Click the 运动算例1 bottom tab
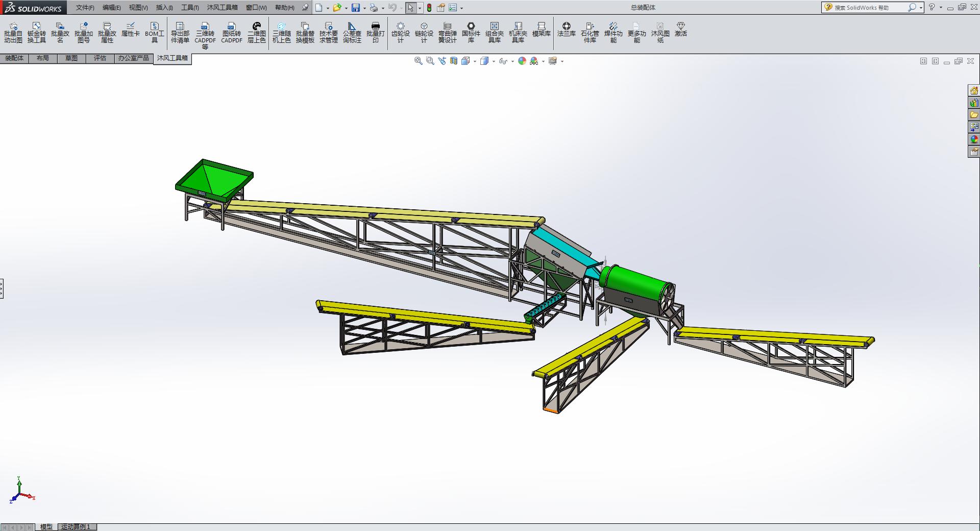 76,527
